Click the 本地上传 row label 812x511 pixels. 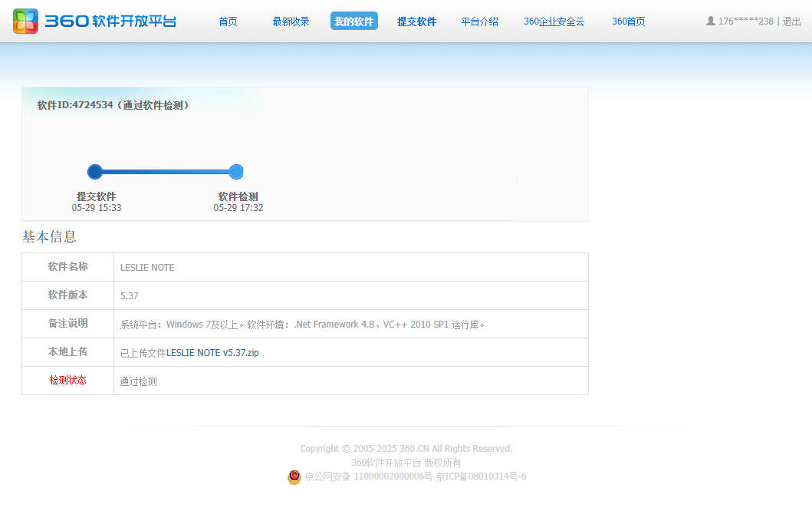coord(67,352)
